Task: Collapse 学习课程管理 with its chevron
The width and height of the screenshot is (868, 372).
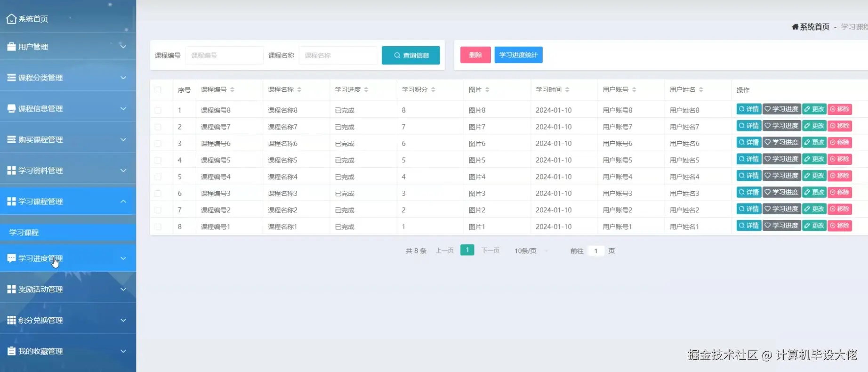Action: point(123,201)
